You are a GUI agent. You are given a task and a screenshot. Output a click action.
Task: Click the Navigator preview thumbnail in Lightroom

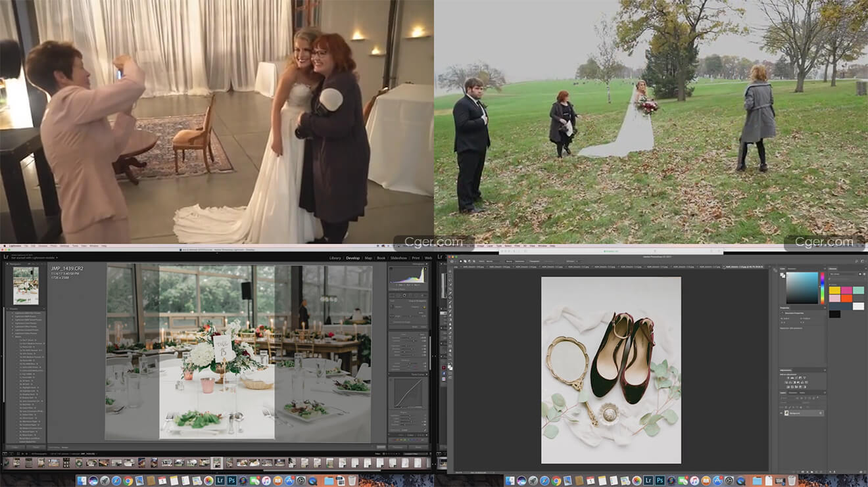(x=26, y=286)
